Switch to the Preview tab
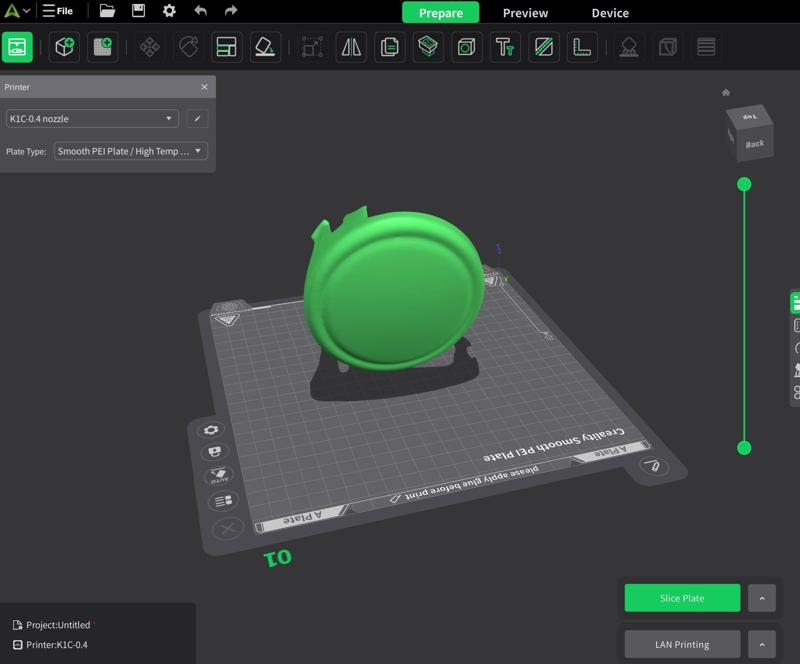Image resolution: width=800 pixels, height=664 pixels. 525,13
